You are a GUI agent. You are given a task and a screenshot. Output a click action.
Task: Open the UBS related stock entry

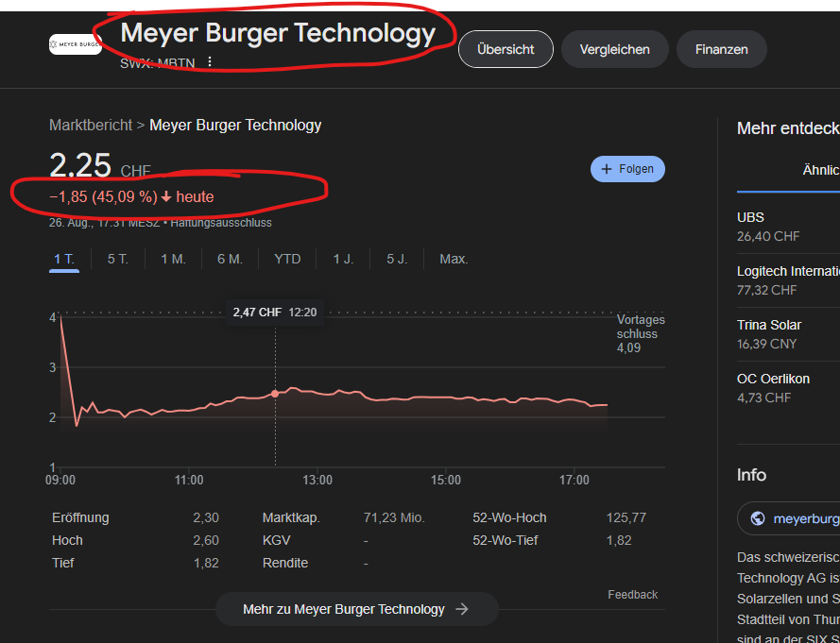coord(788,227)
